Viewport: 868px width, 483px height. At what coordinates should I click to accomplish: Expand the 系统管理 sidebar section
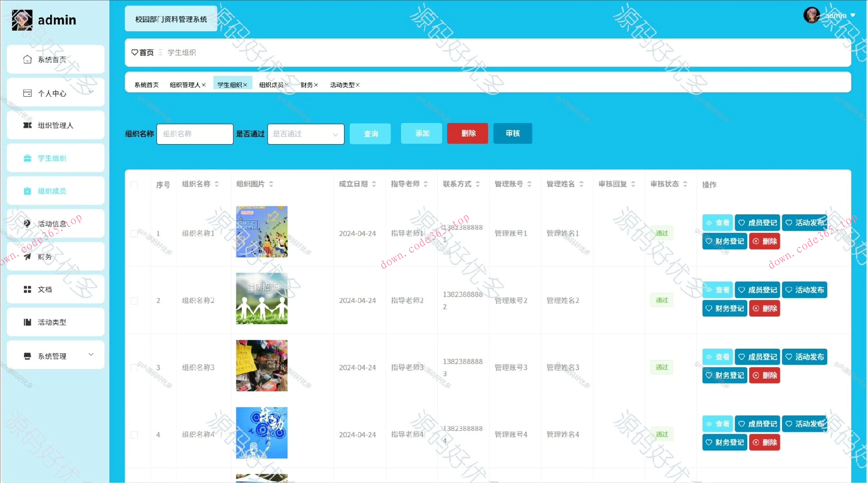click(x=55, y=355)
